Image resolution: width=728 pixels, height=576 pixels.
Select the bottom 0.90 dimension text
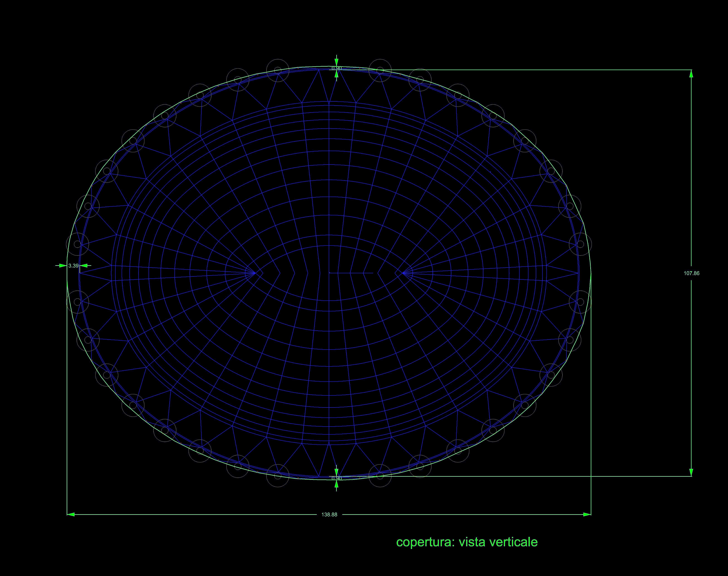(336, 478)
